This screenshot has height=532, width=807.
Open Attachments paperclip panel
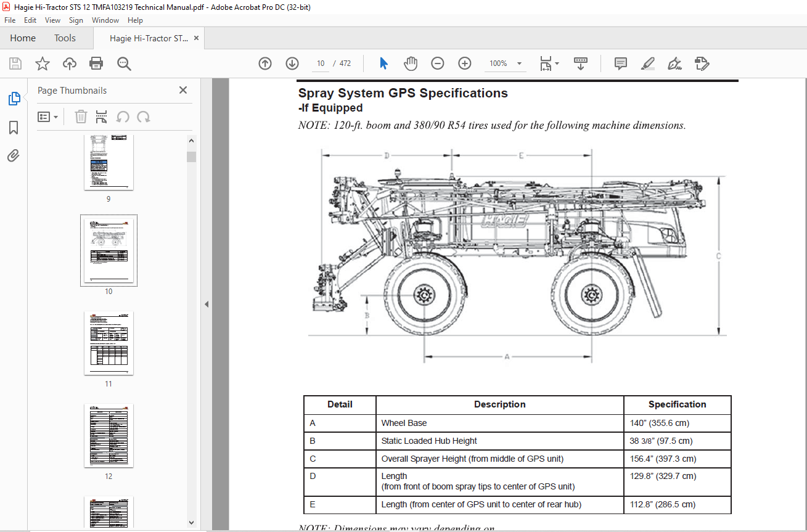pyautogui.click(x=14, y=156)
